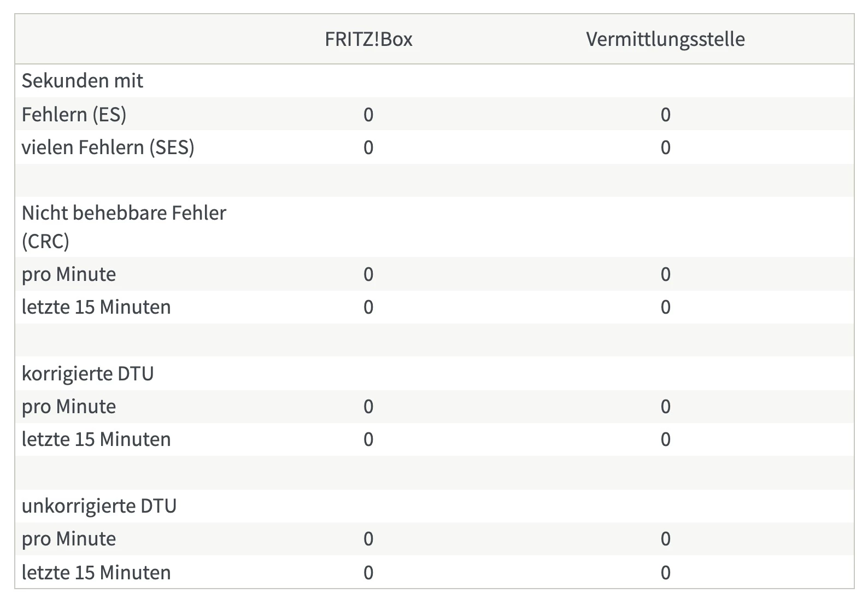Click the FRITZ!Box value for Fehlern (ES)
The width and height of the screenshot is (868, 599).
pyautogui.click(x=368, y=115)
